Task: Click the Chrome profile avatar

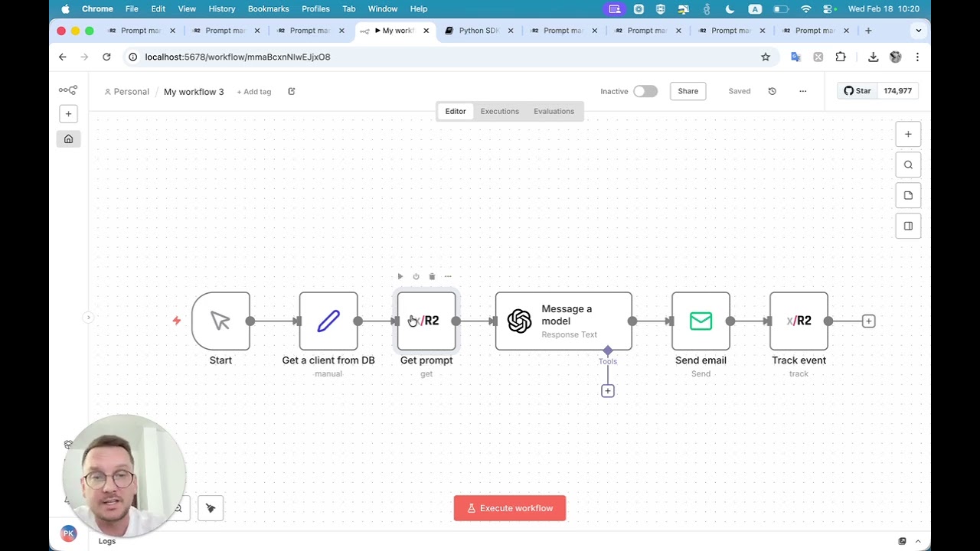Action: (x=896, y=57)
